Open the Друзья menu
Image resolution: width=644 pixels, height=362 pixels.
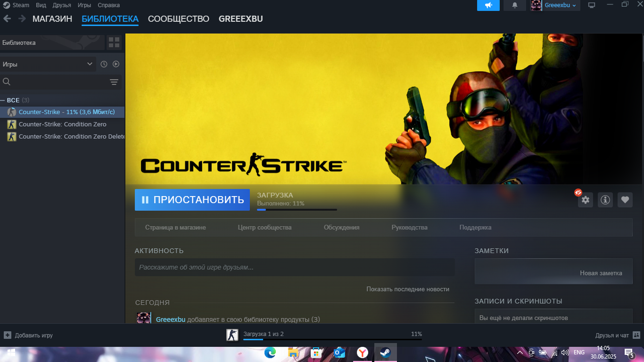61,5
